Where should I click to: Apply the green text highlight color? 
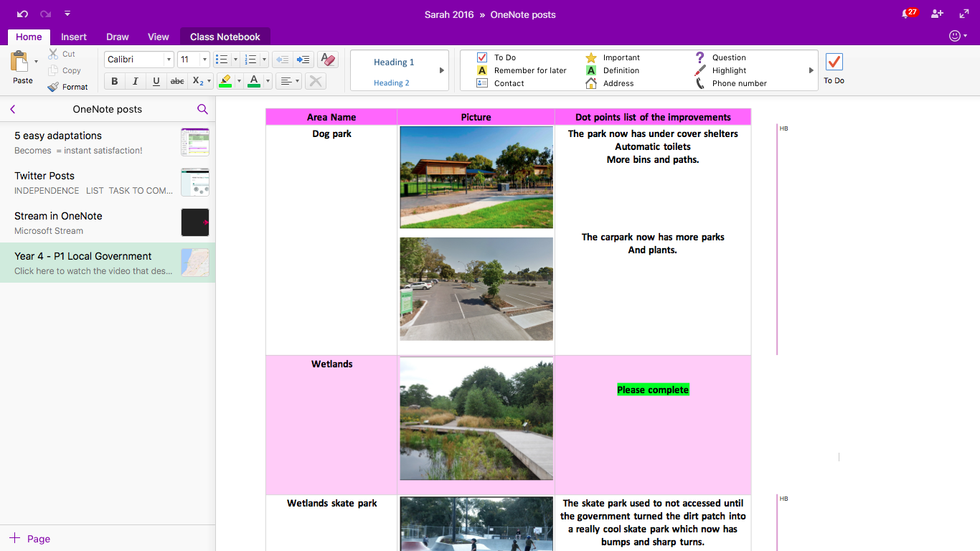coord(225,81)
